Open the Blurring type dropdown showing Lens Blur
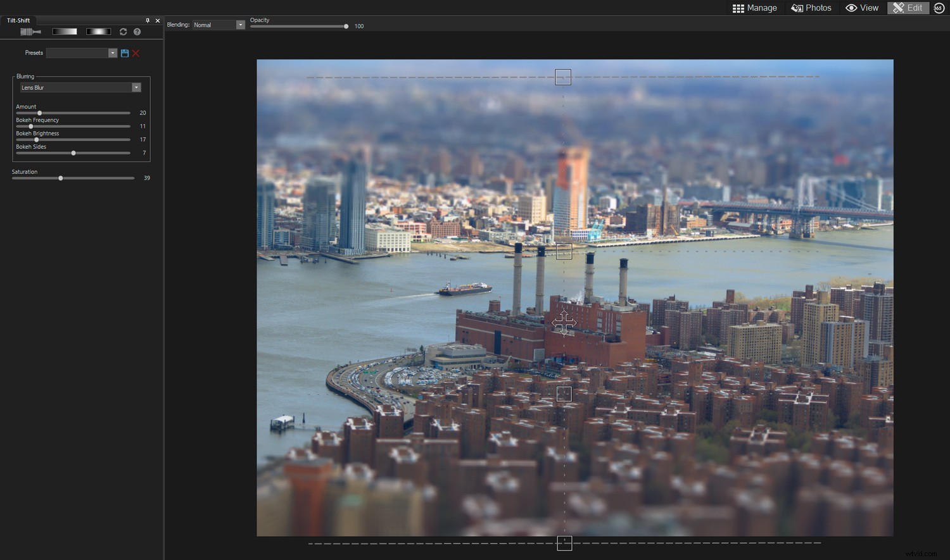Image resolution: width=950 pixels, height=560 pixels. coord(136,87)
